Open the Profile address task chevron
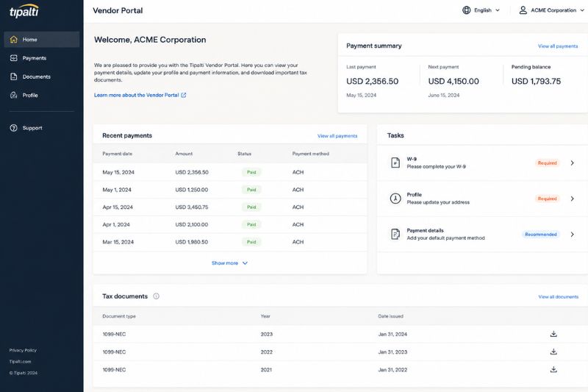Image resolution: width=588 pixels, height=392 pixels. click(573, 199)
